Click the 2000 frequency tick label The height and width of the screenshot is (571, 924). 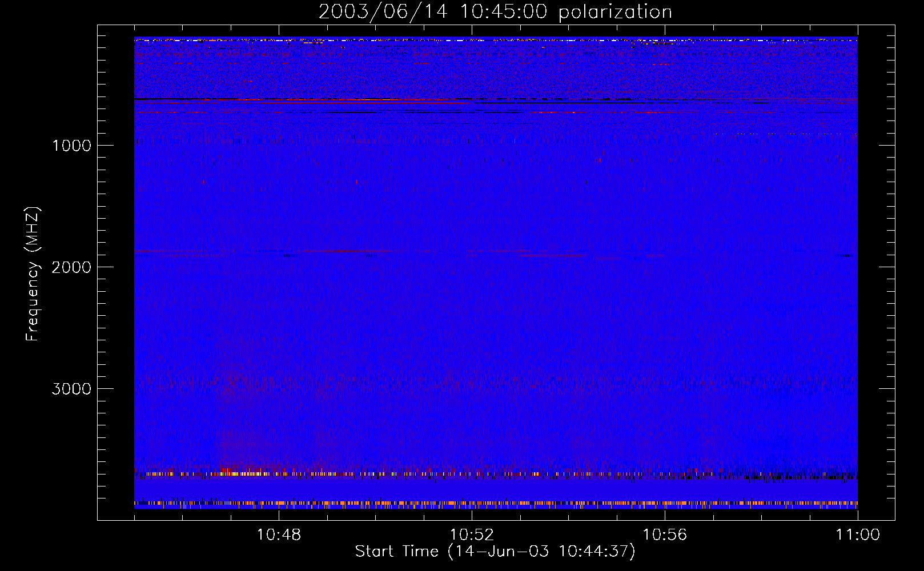coord(71,267)
